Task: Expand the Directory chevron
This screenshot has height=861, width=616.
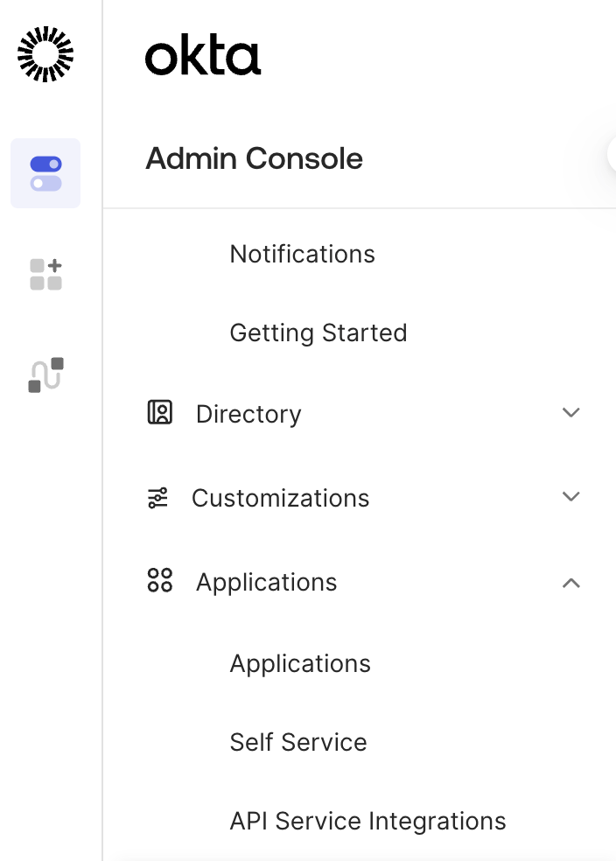Action: 571,412
